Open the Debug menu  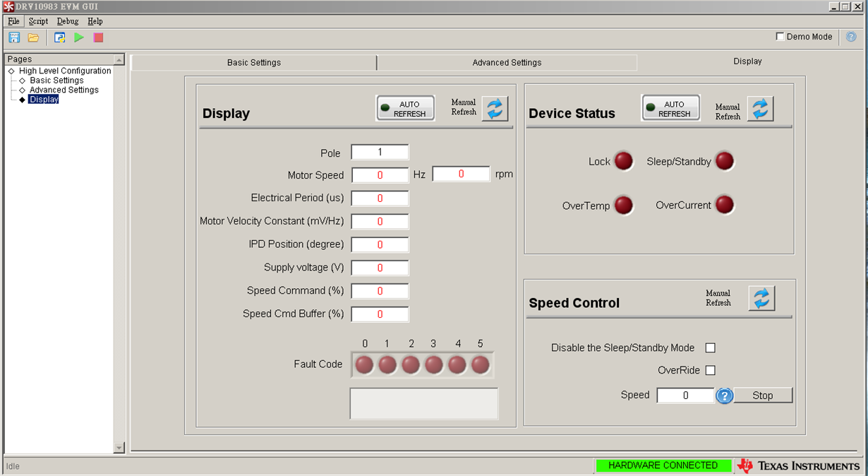coord(68,21)
